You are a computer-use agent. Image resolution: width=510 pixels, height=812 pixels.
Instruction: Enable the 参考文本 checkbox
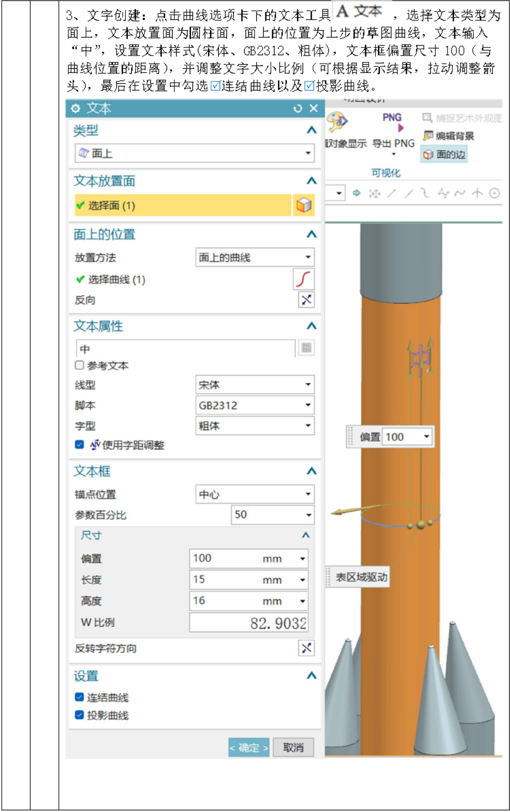point(80,365)
